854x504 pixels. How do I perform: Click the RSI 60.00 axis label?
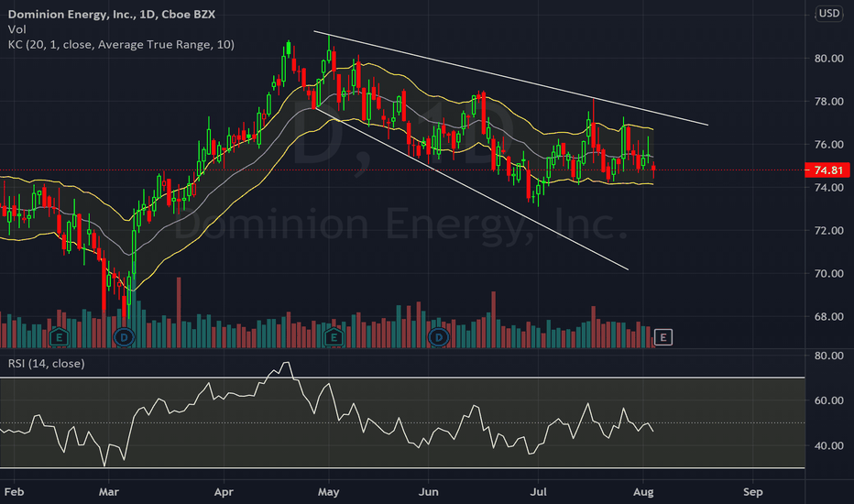click(828, 400)
